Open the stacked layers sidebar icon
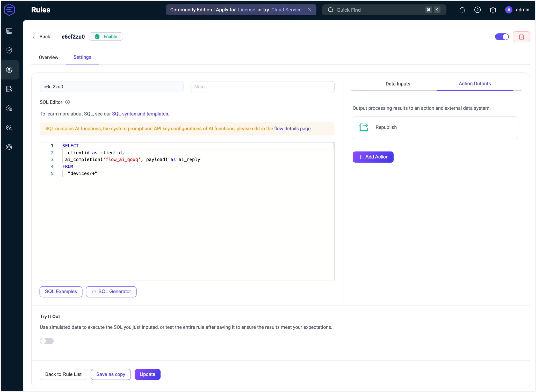Image resolution: width=536 pixels, height=392 pixels. click(9, 147)
